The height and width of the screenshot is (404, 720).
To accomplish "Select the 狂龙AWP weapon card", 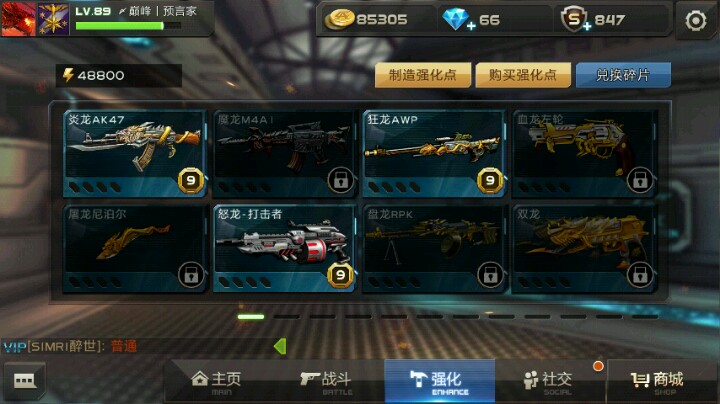I will 434,154.
